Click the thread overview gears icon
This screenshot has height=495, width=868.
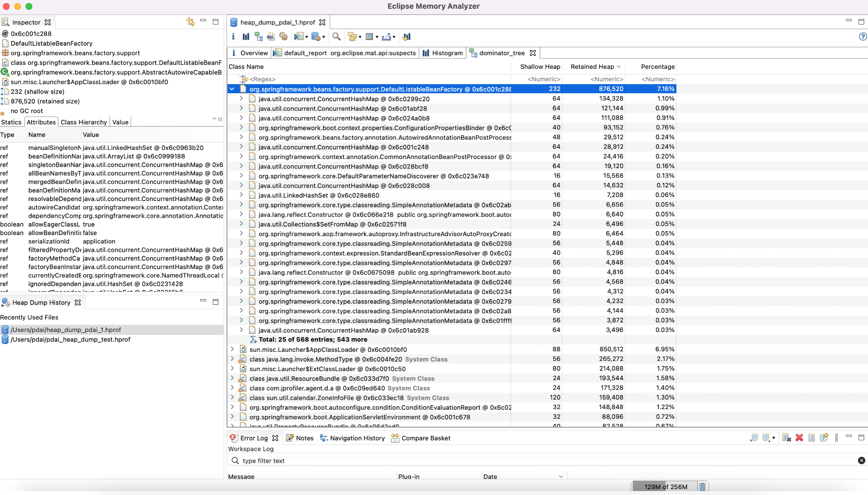[x=283, y=37]
